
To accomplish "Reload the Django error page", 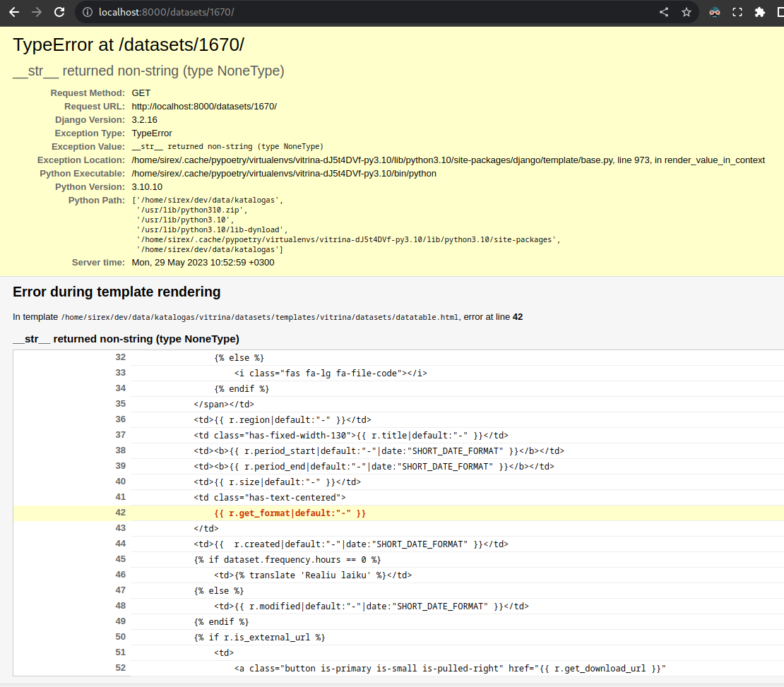I will tap(59, 11).
